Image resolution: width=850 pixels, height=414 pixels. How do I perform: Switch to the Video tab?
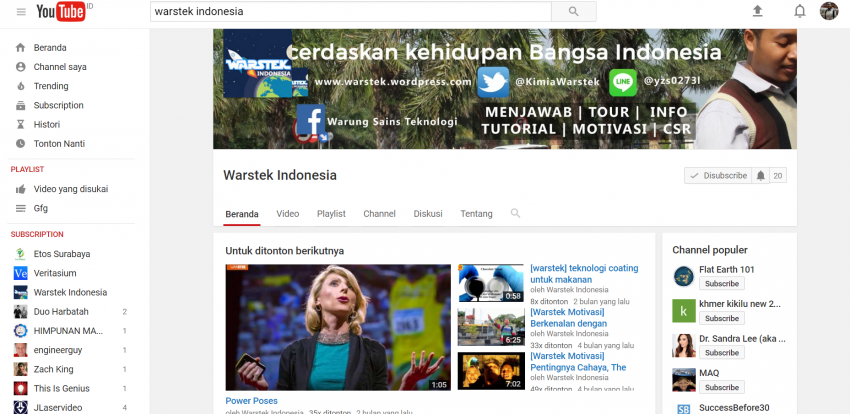coord(288,214)
